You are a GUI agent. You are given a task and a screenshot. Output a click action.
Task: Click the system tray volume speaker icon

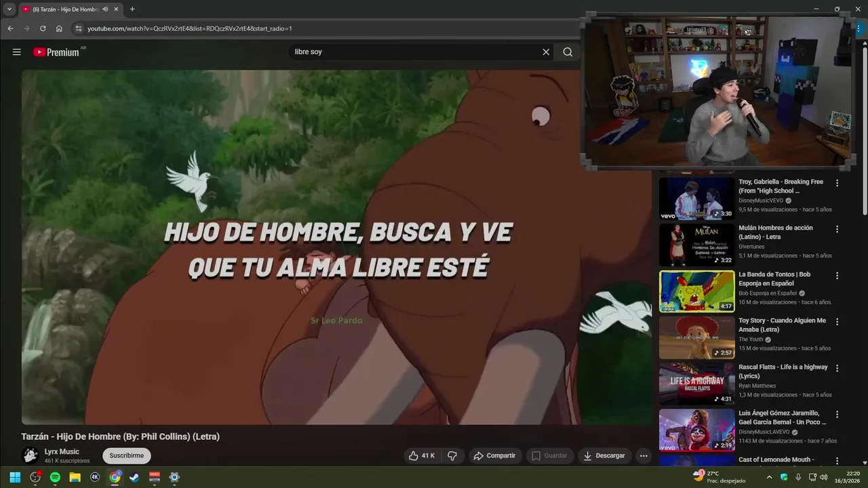823,477
